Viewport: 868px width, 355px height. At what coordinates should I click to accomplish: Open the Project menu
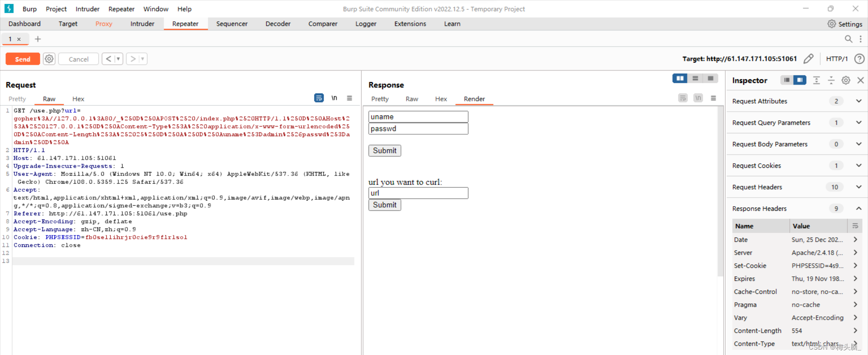[x=56, y=9]
